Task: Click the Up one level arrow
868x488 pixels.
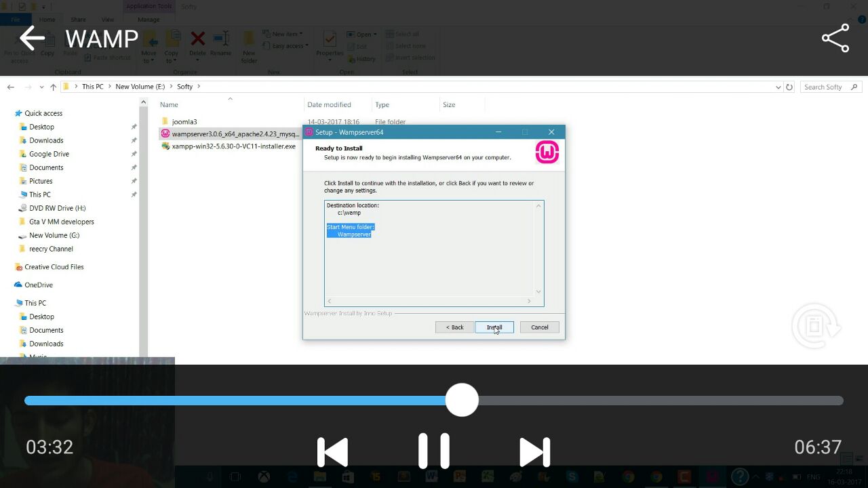Action: [x=53, y=87]
